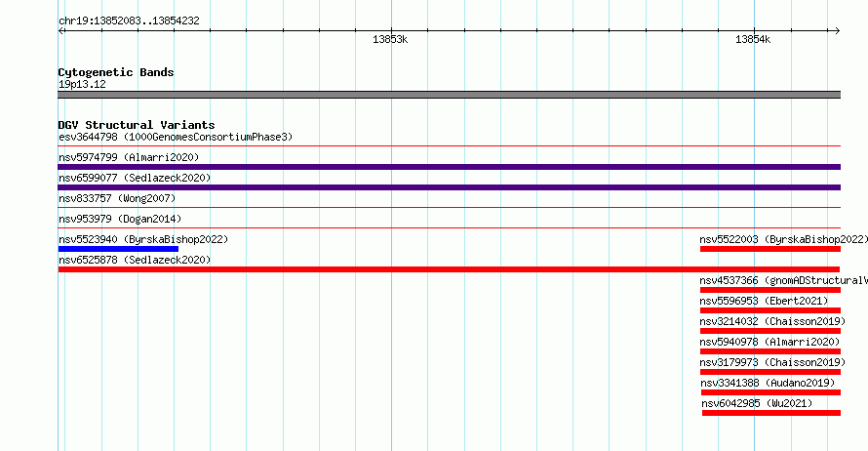Open the nsv6599077 Sedlazeck2020 variant label
Image resolution: width=868 pixels, height=451 pixels.
[135, 178]
